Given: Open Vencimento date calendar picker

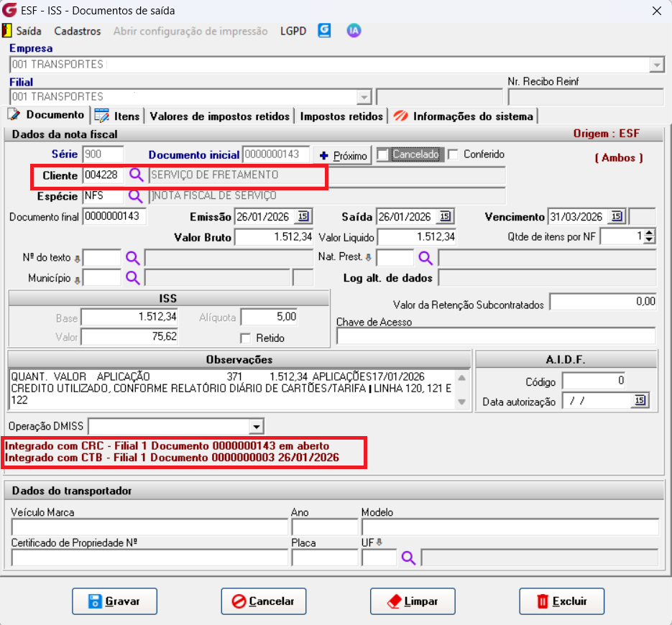Looking at the screenshot, I should coord(617,216).
